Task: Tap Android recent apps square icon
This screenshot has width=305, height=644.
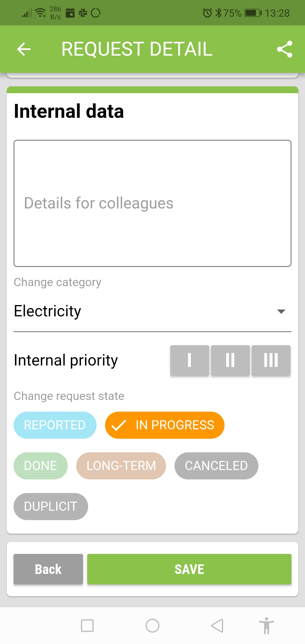Action: click(87, 626)
